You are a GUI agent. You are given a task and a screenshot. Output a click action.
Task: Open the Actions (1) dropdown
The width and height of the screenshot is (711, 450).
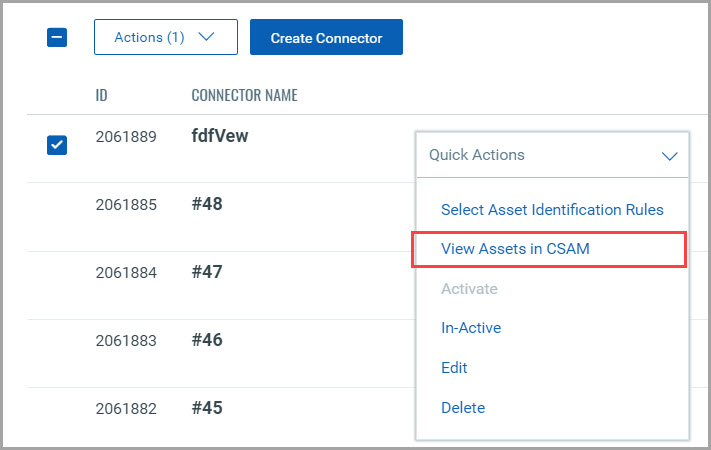165,37
